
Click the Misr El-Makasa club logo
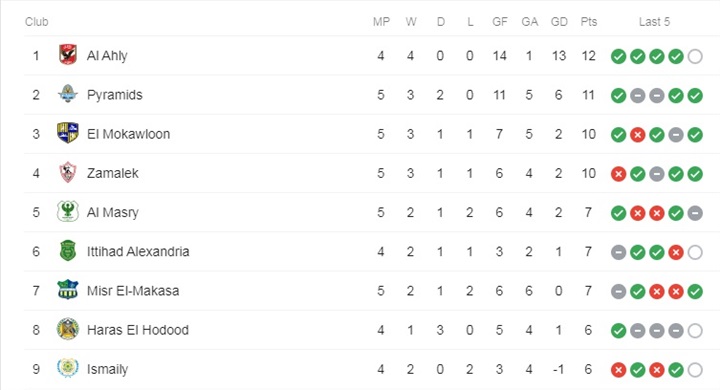coord(68,290)
